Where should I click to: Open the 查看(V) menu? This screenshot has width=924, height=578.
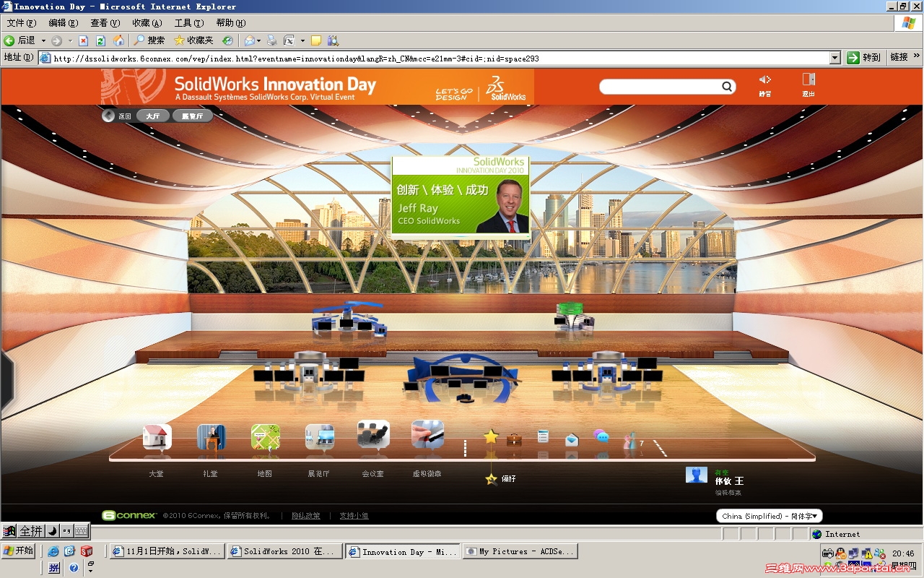[105, 23]
